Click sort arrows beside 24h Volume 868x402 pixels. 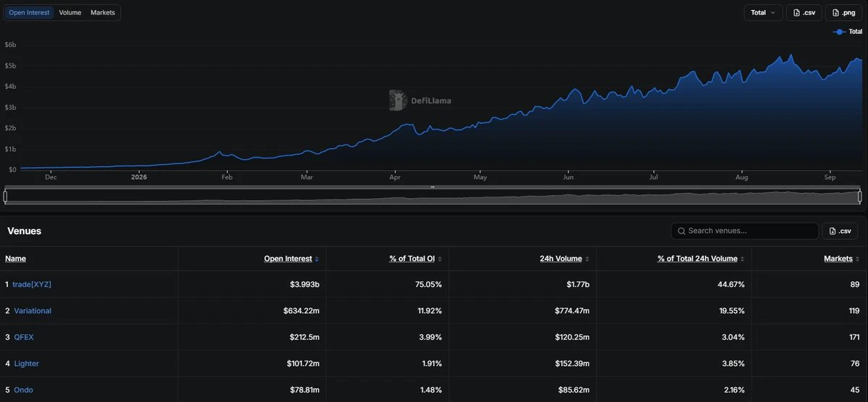[587, 259]
